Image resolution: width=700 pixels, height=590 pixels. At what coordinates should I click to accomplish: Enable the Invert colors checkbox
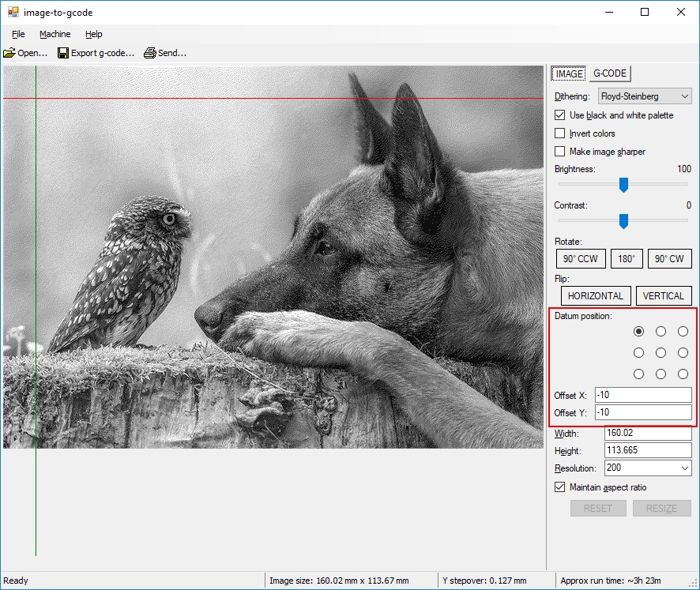click(560, 133)
